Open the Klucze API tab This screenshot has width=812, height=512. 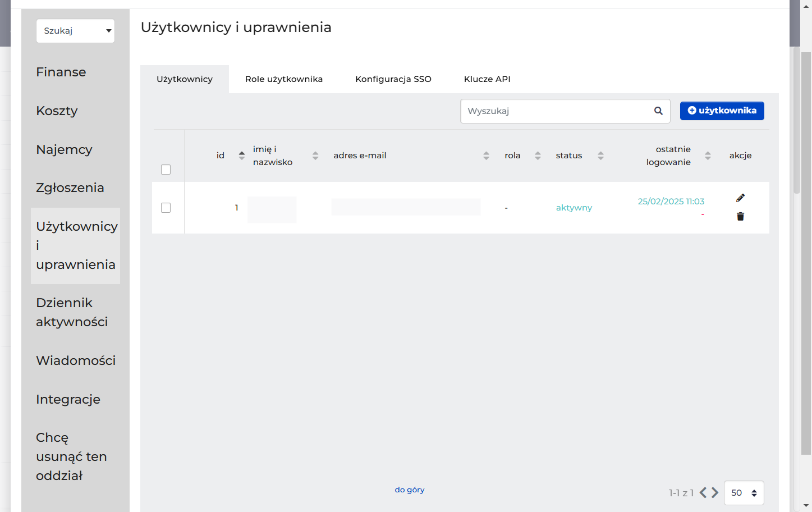[x=487, y=79]
